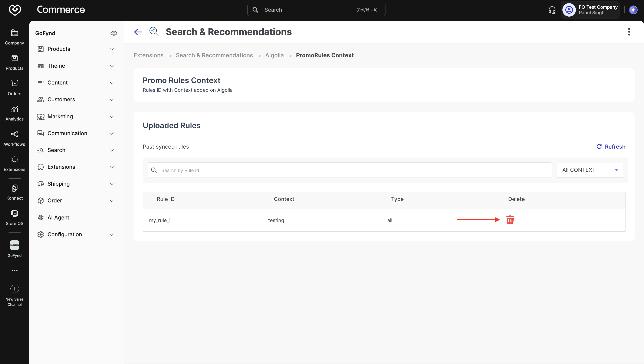Toggle the GoFynd eye preview icon
This screenshot has height=364, width=644.
114,33
